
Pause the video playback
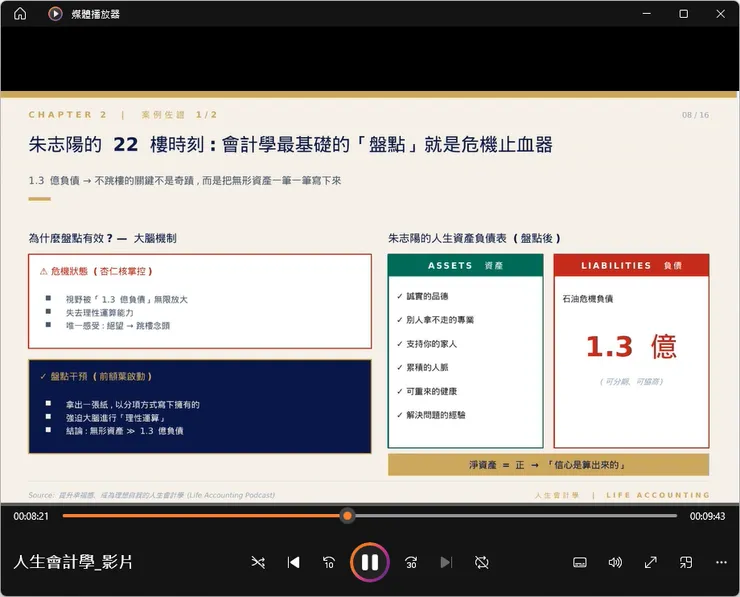pyautogui.click(x=370, y=562)
